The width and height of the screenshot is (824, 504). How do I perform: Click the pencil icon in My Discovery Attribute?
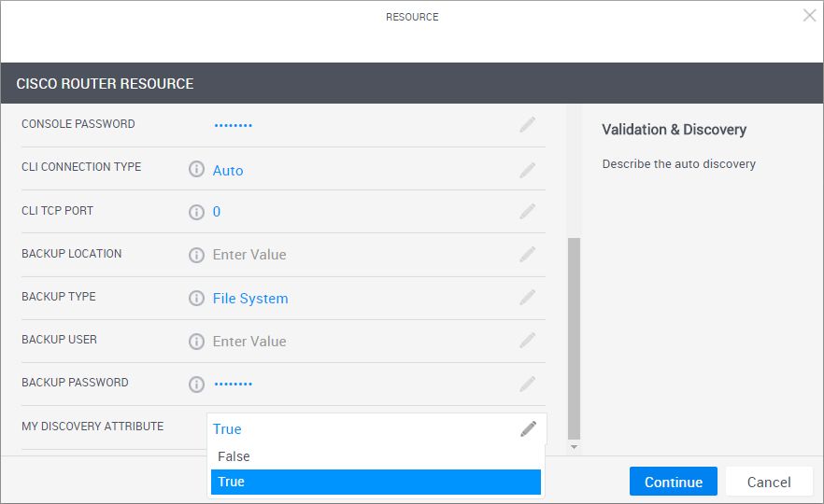(x=529, y=429)
